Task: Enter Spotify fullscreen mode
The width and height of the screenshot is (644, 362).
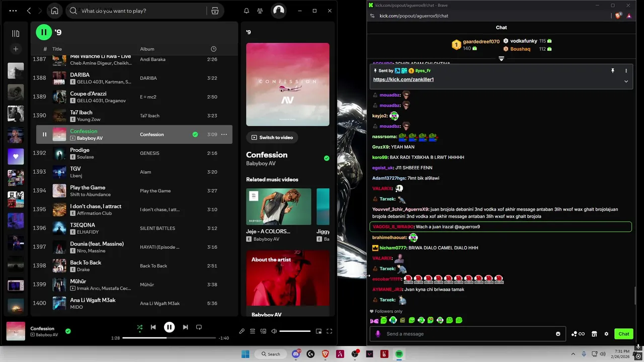Action: click(x=330, y=331)
